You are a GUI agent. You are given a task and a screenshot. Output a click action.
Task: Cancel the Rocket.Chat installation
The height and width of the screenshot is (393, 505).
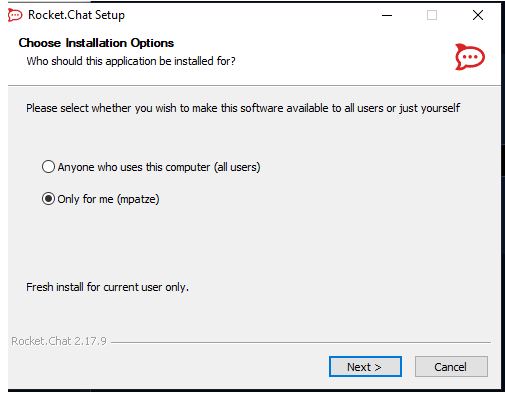click(x=451, y=367)
